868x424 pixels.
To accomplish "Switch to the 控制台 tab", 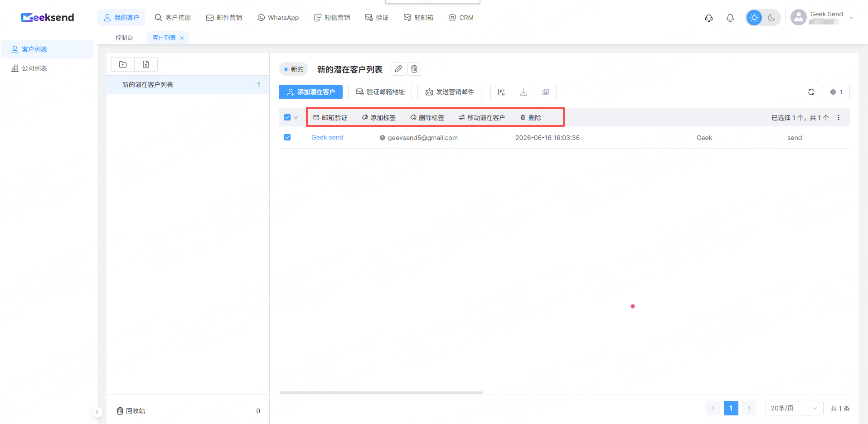I will 124,38.
